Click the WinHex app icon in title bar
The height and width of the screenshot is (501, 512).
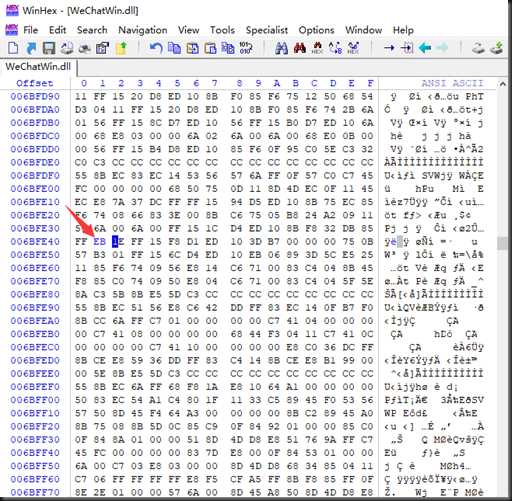point(12,10)
